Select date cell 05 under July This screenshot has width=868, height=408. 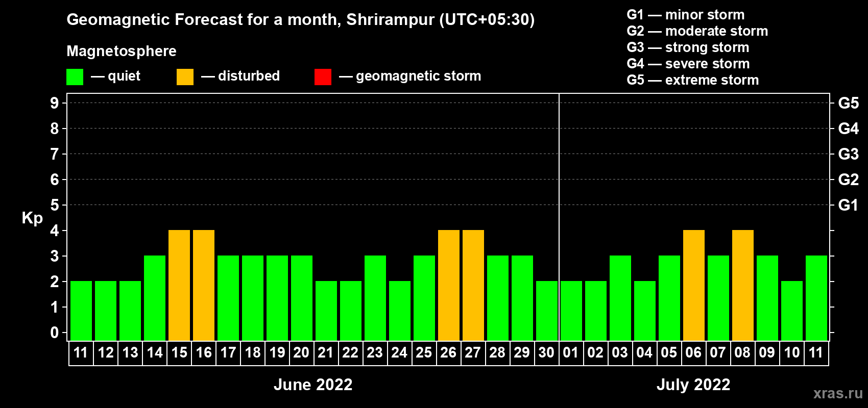click(x=669, y=353)
